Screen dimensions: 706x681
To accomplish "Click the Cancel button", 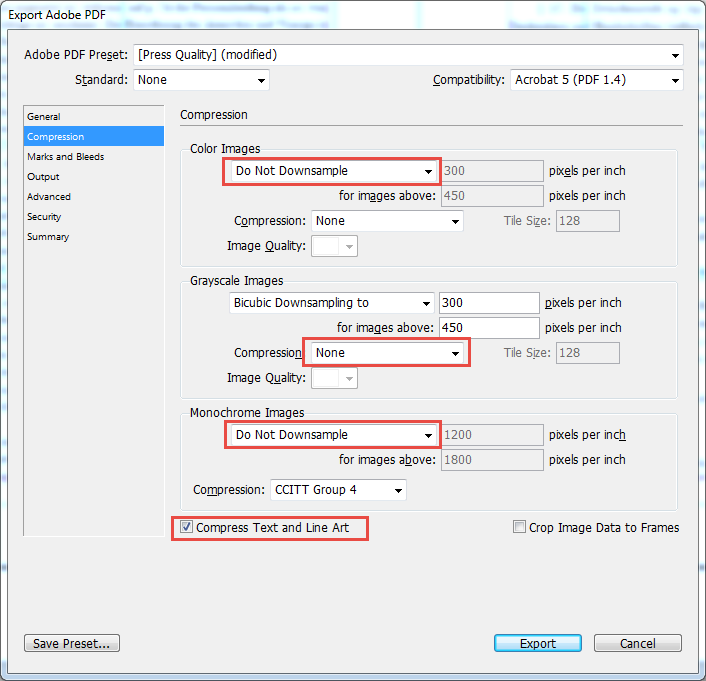I will (638, 643).
